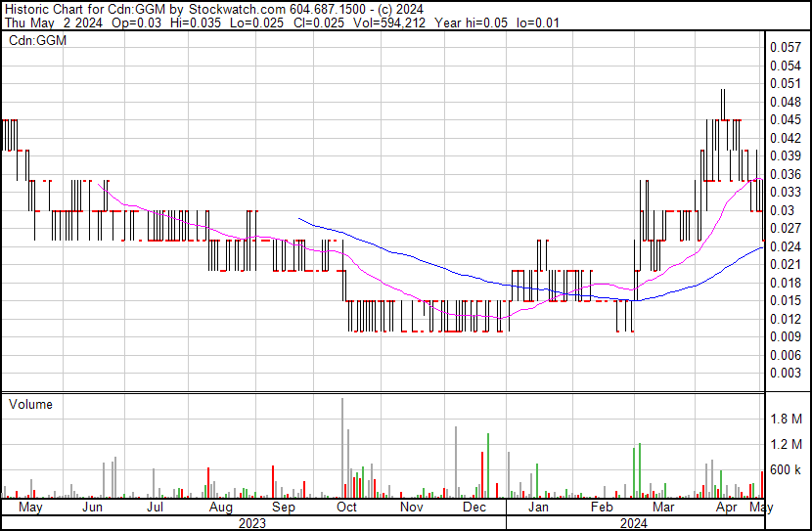Click the Cdn:GGM ticker label
812x531 pixels.
[x=35, y=41]
